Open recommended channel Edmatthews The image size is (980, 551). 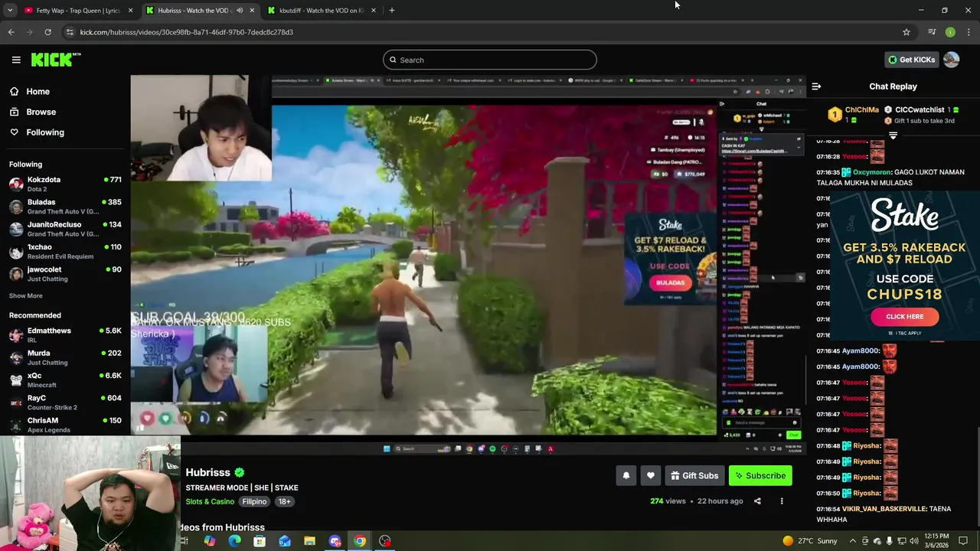[x=65, y=335]
